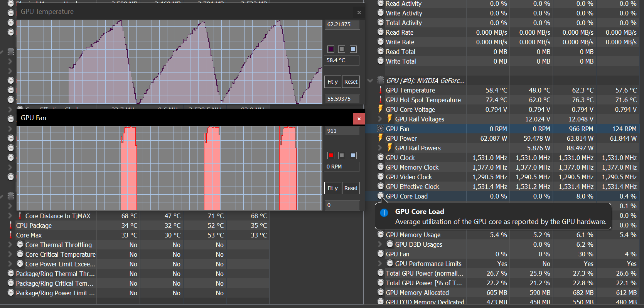
Task: Click the Write Rate row icon
Action: 381,42
